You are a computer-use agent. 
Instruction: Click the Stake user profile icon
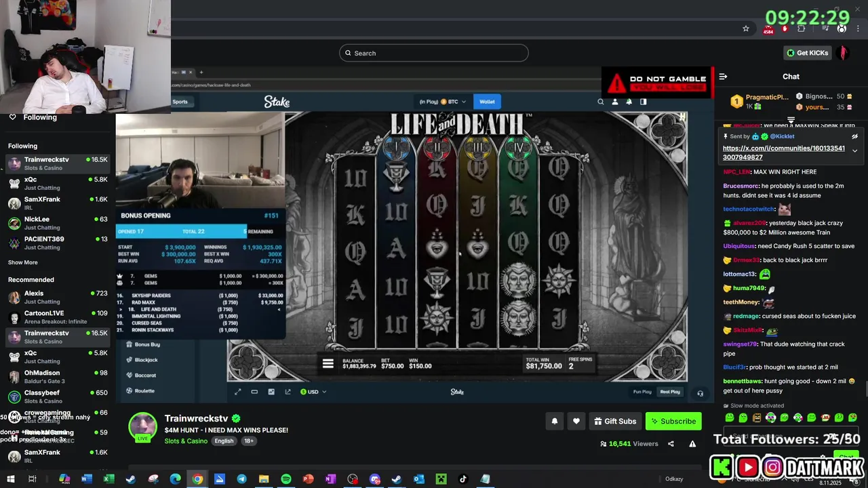click(615, 102)
